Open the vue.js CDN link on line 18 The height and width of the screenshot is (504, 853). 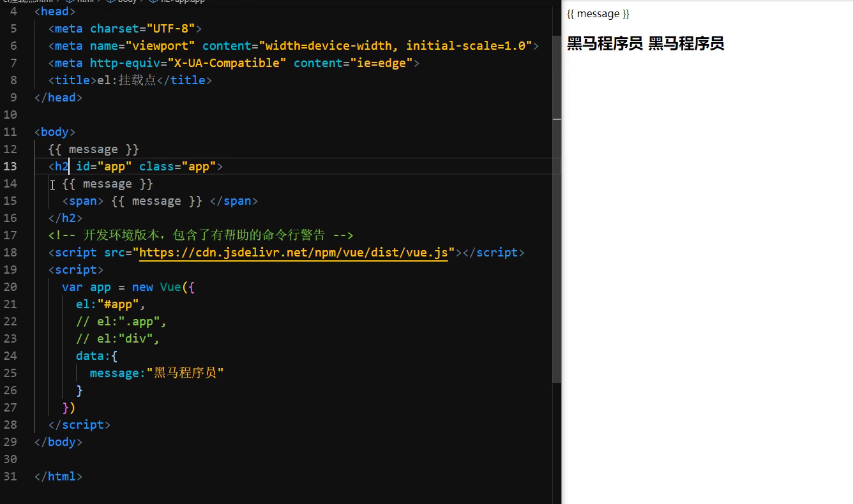[x=294, y=253]
